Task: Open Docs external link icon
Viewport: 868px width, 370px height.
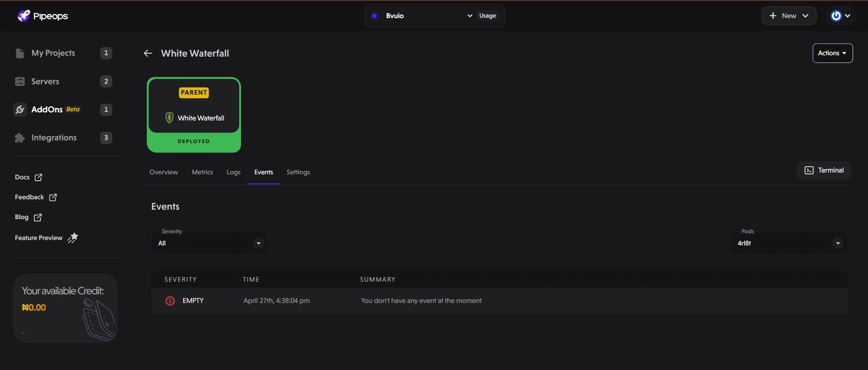Action: 39,178
